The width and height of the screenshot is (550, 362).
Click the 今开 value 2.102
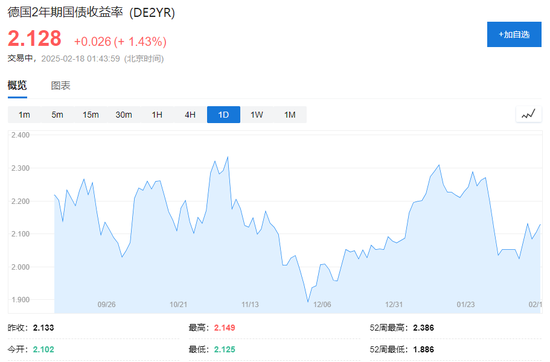click(43, 349)
